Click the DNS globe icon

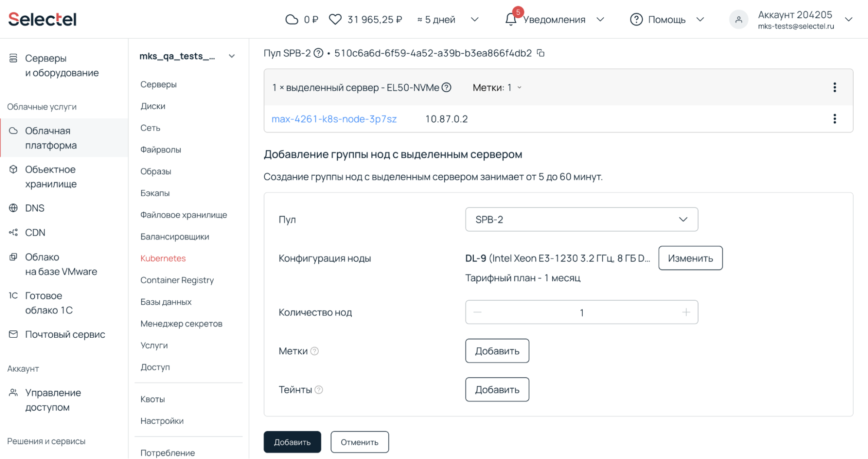coord(13,208)
